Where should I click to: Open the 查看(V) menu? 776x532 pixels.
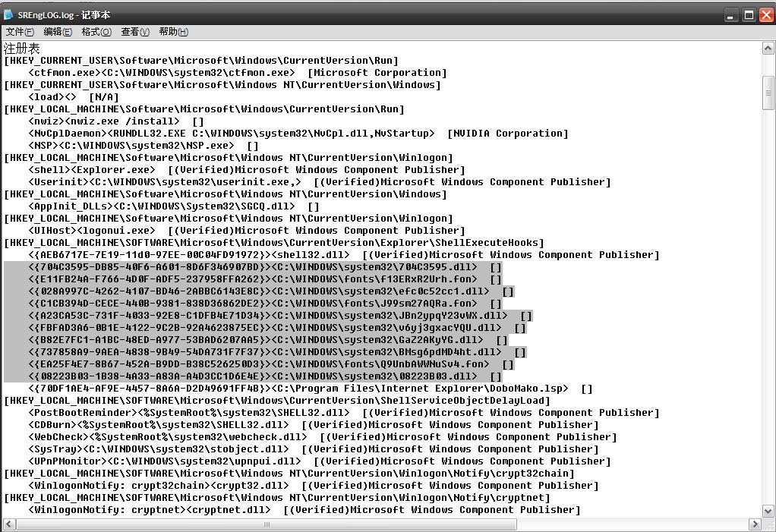(135, 32)
